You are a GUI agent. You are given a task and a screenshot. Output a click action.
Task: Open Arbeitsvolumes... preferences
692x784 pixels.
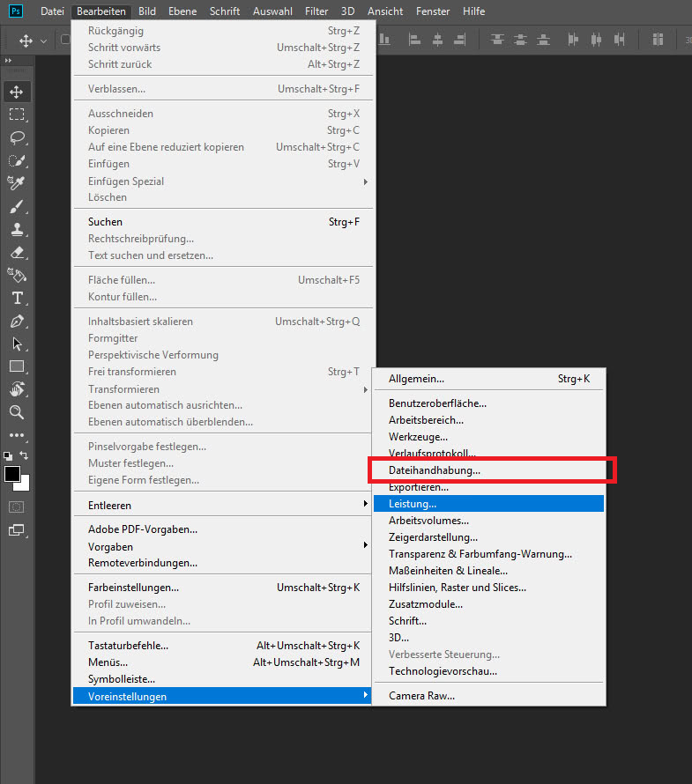coord(489,521)
